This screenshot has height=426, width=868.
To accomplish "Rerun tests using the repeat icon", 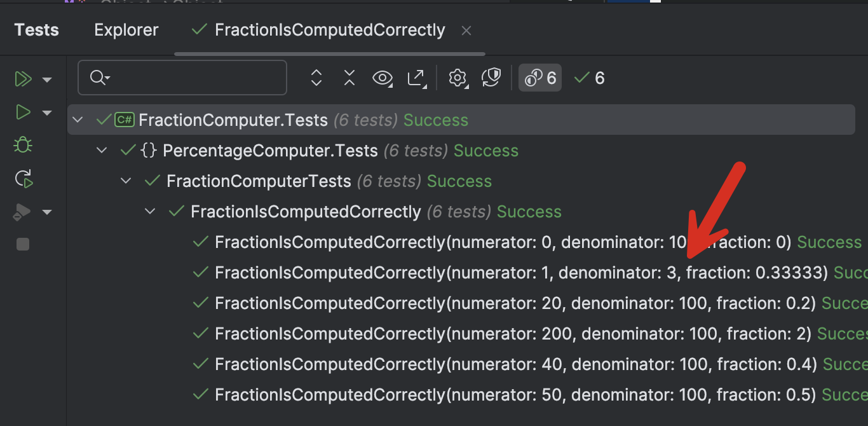I will pyautogui.click(x=23, y=179).
